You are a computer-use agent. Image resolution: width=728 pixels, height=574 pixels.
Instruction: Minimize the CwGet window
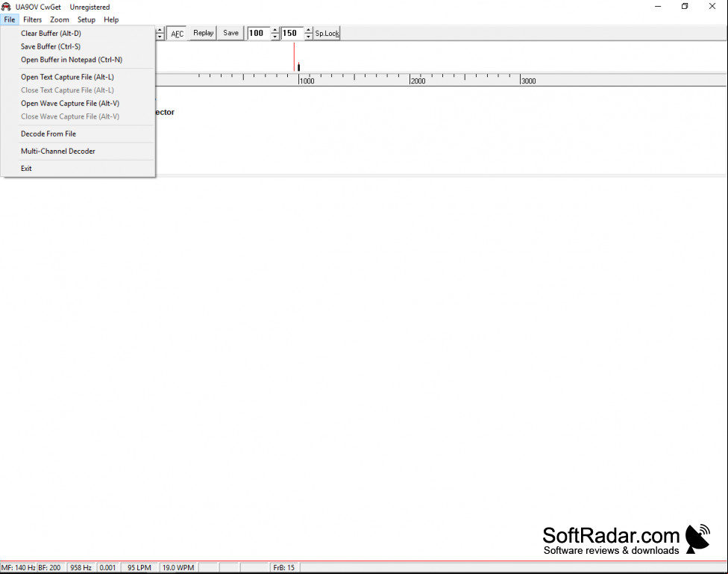(658, 7)
